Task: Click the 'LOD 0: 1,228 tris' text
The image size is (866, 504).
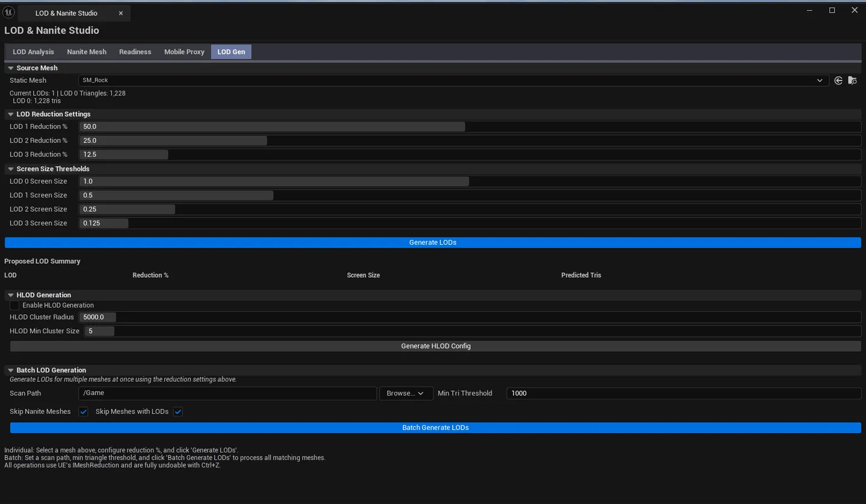Action: [x=37, y=101]
